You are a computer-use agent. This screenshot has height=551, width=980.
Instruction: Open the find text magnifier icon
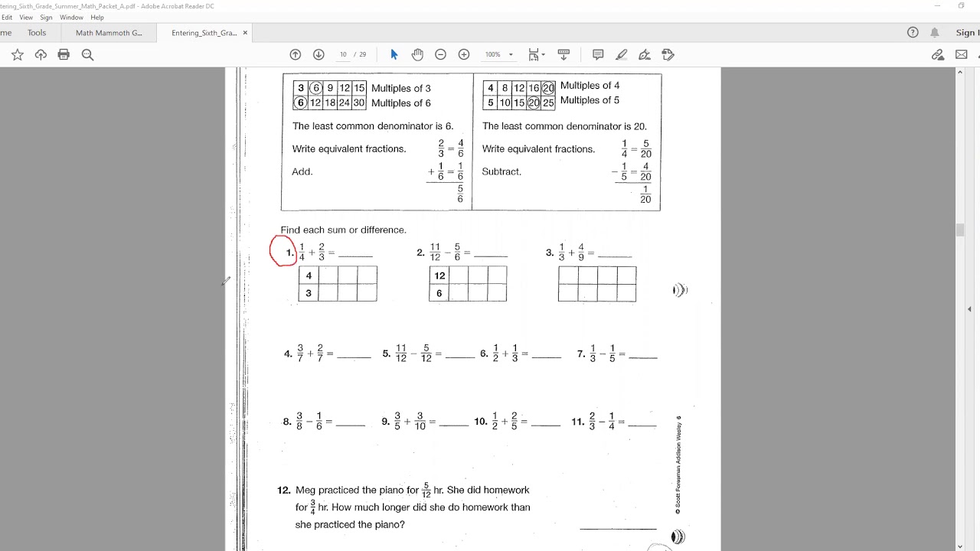[x=87, y=54]
